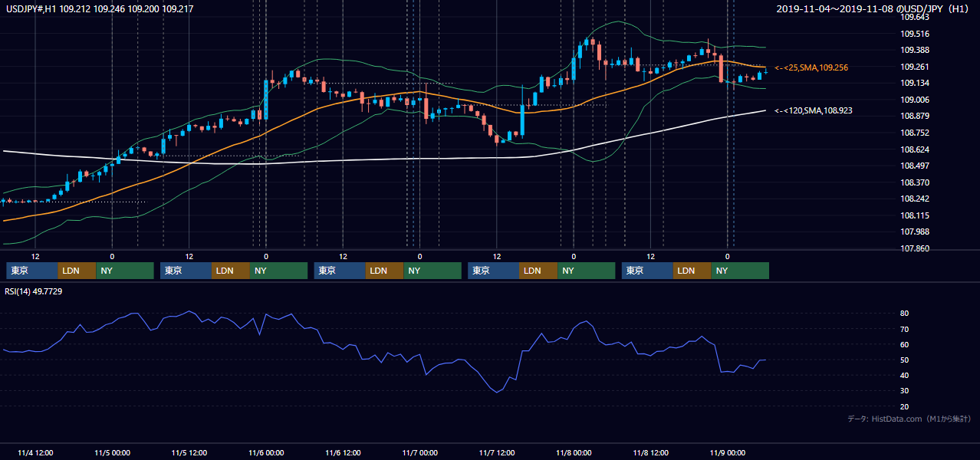Open the 'データ: HistData.com' source credit
This screenshot has height=460, width=980.
(909, 419)
